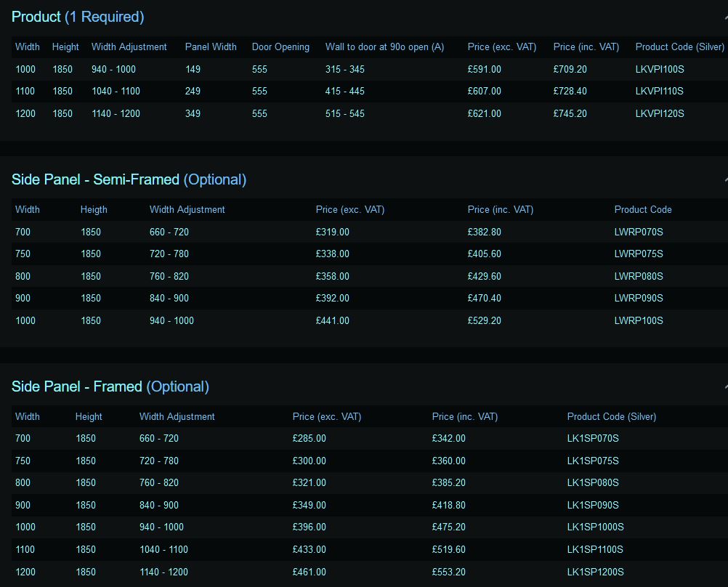Image resolution: width=728 pixels, height=587 pixels.
Task: Select the LK1SP1200S framed panel code
Action: pyautogui.click(x=595, y=572)
